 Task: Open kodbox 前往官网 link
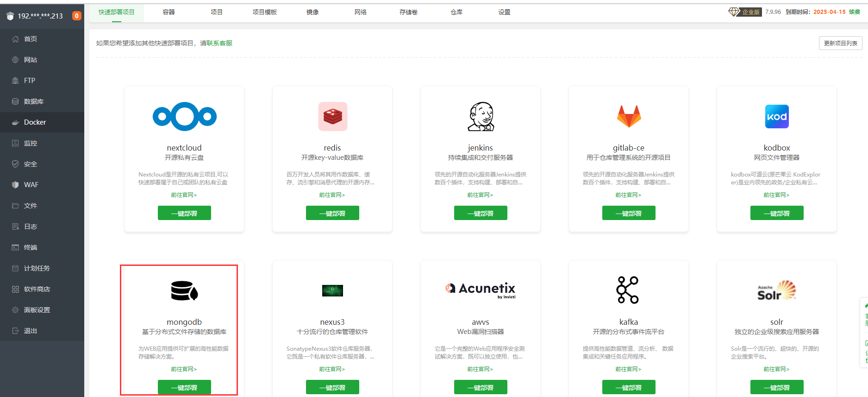(776, 195)
